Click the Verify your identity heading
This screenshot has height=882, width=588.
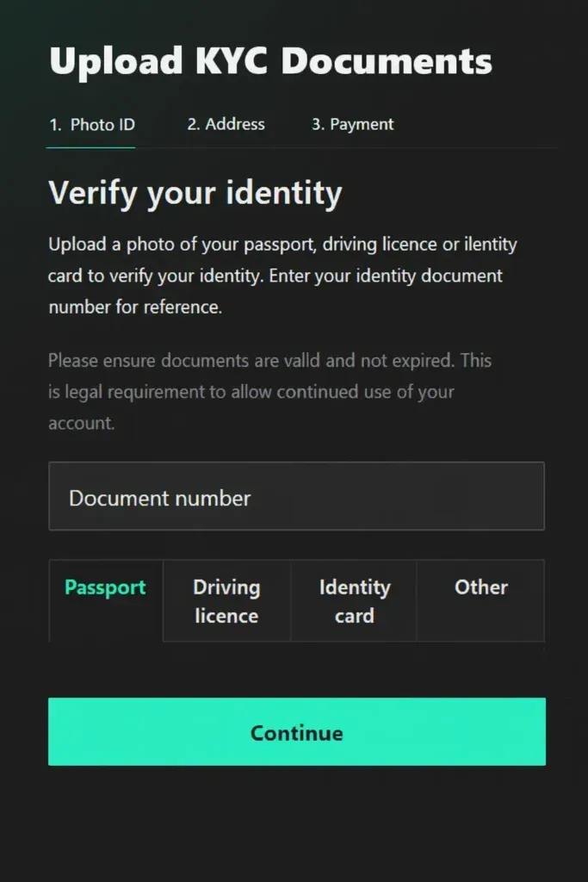click(x=195, y=193)
